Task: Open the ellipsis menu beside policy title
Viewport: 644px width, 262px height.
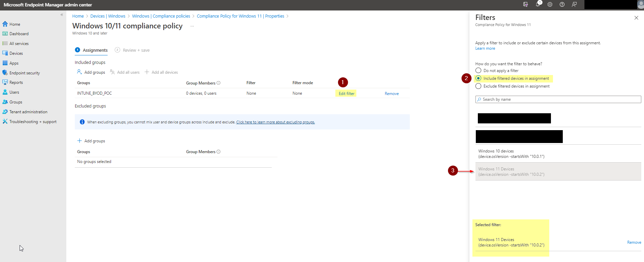Action: [x=192, y=26]
